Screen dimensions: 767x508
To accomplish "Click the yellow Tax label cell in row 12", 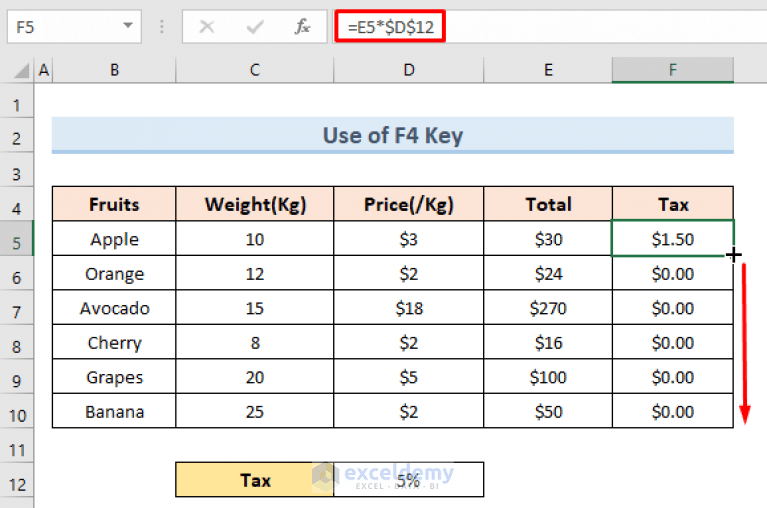I will [254, 480].
